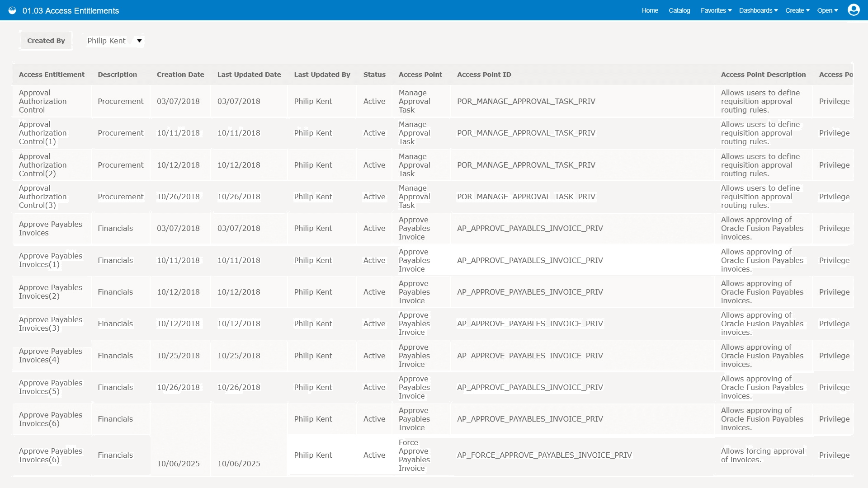Click the Created By prompt label
The image size is (868, 488).
point(46,41)
